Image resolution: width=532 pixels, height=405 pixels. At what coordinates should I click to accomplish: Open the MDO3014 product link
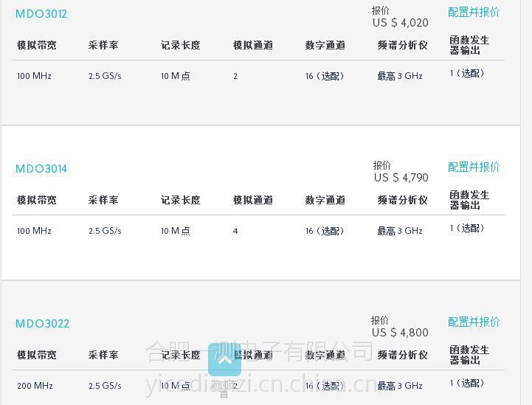(41, 169)
